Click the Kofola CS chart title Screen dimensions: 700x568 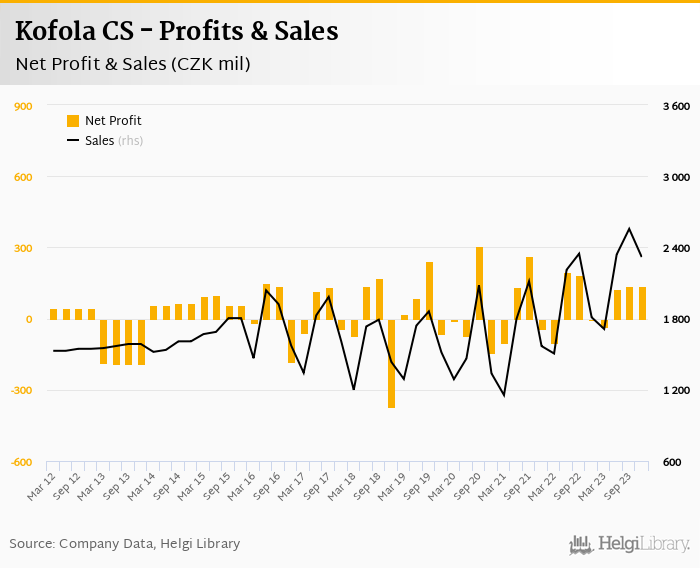[x=176, y=31]
